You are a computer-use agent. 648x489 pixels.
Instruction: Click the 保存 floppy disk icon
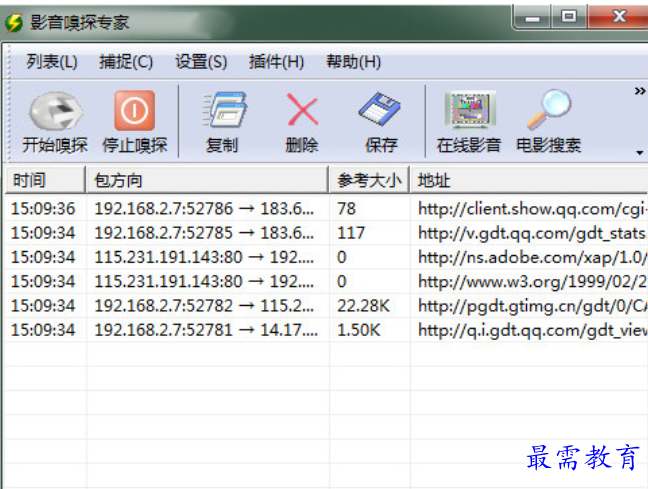pos(380,109)
